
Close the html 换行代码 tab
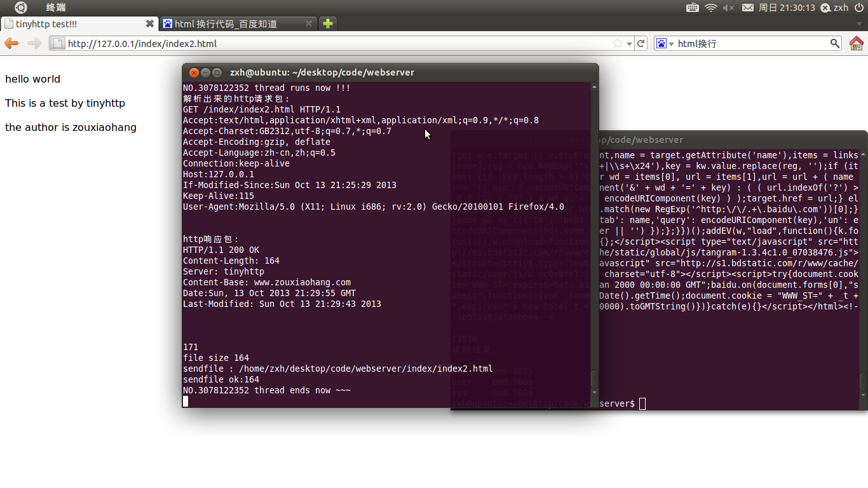(309, 24)
